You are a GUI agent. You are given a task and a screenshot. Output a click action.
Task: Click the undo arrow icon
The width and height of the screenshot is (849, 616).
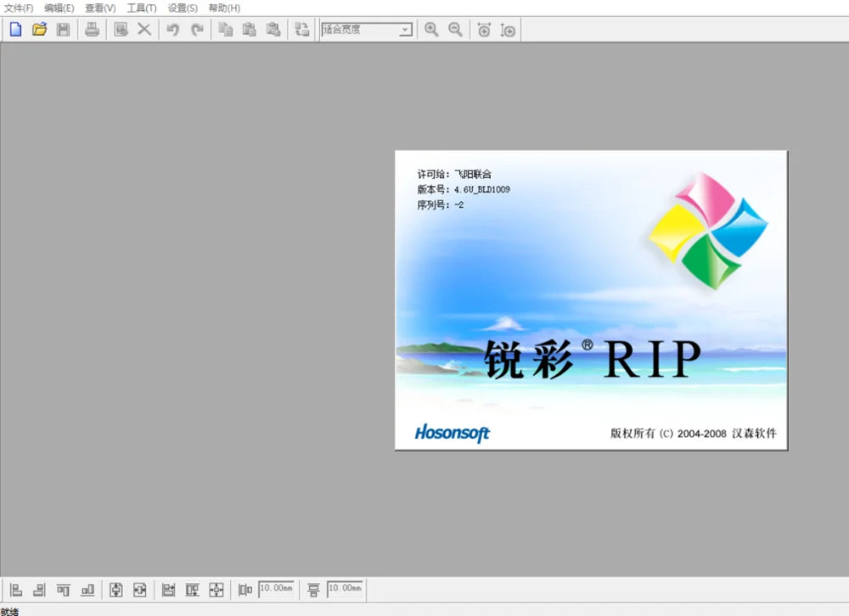pos(172,29)
